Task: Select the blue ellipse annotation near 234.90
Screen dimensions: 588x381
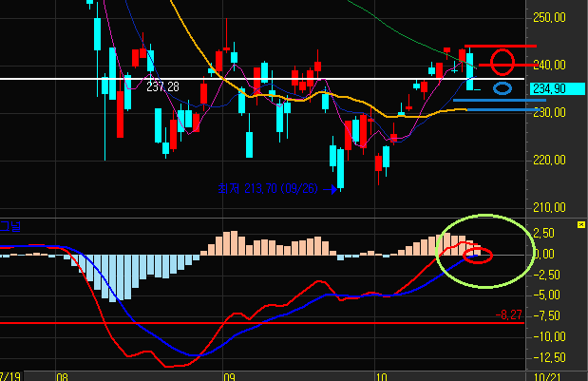Action: 503,88
